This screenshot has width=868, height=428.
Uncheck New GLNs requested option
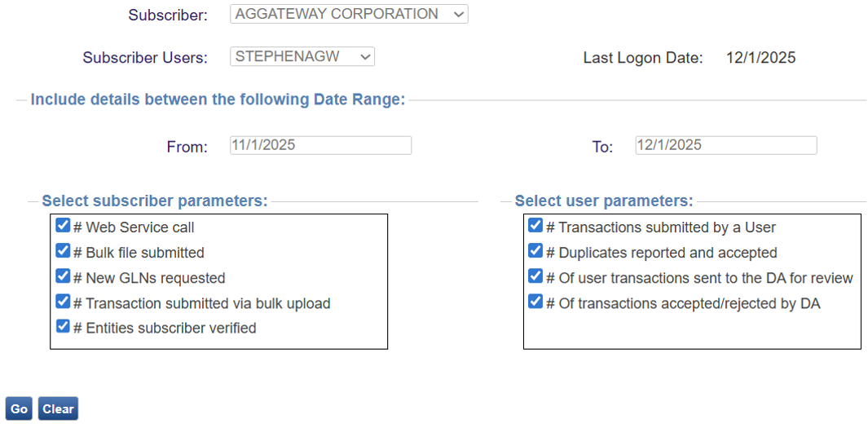63,277
